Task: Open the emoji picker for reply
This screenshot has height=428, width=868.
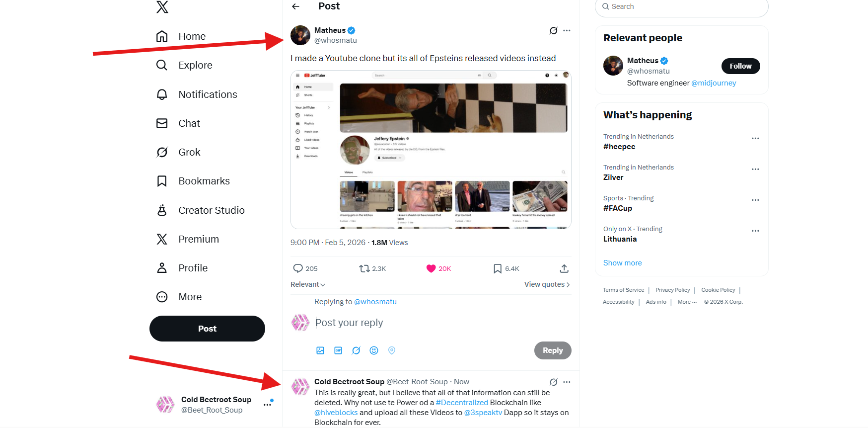Action: click(x=374, y=350)
